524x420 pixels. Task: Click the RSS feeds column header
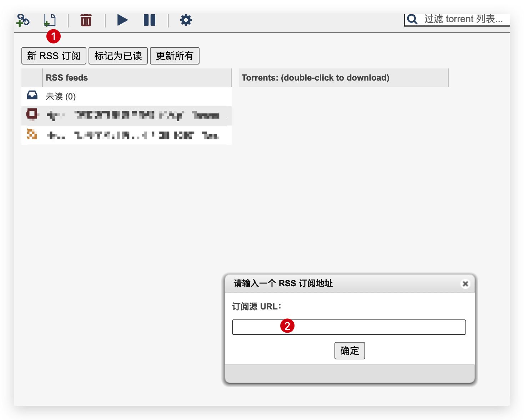(66, 77)
